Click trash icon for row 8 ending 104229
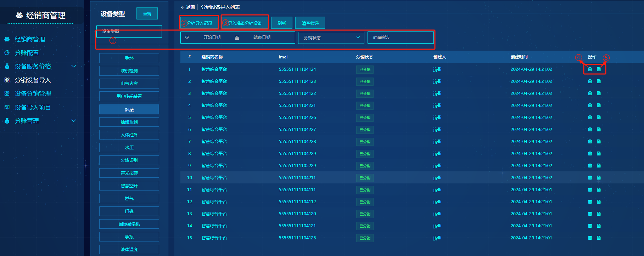This screenshot has height=256, width=644. coord(590,154)
